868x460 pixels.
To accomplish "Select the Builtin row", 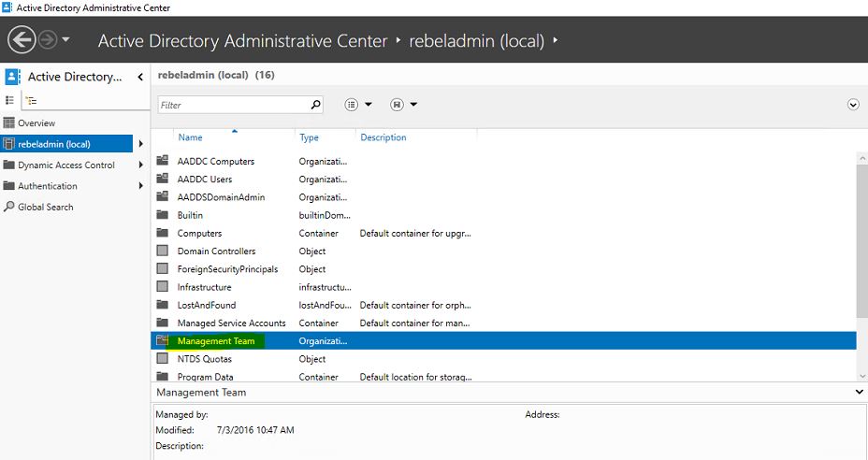I will (x=503, y=215).
